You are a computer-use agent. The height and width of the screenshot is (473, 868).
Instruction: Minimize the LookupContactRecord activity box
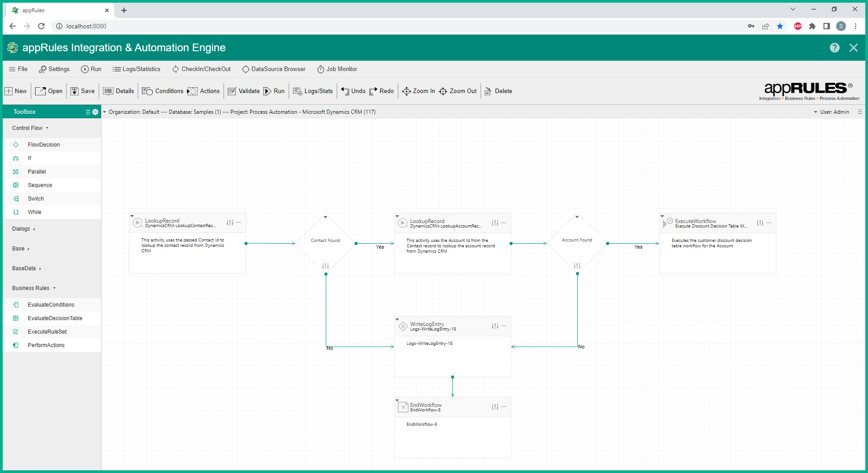239,223
